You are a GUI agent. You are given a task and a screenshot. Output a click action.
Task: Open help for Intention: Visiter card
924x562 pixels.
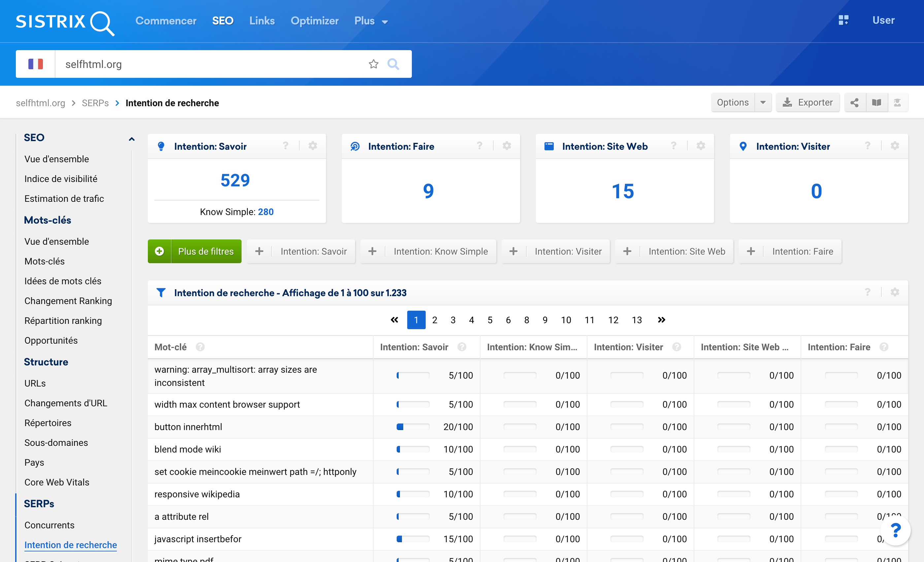(867, 146)
